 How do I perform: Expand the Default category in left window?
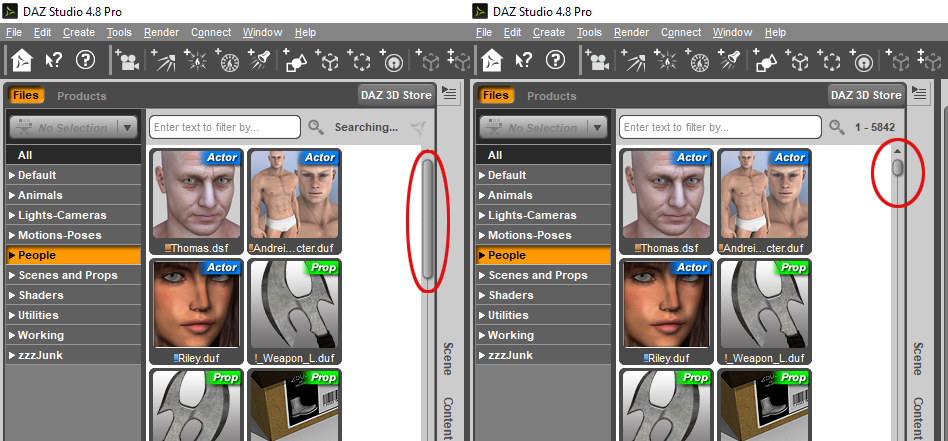(11, 175)
